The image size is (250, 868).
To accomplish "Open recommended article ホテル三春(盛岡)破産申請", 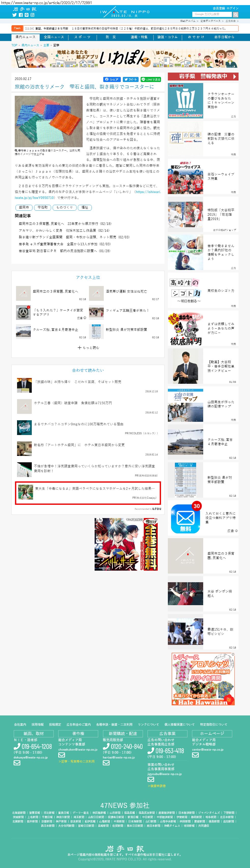I will (73, 403).
